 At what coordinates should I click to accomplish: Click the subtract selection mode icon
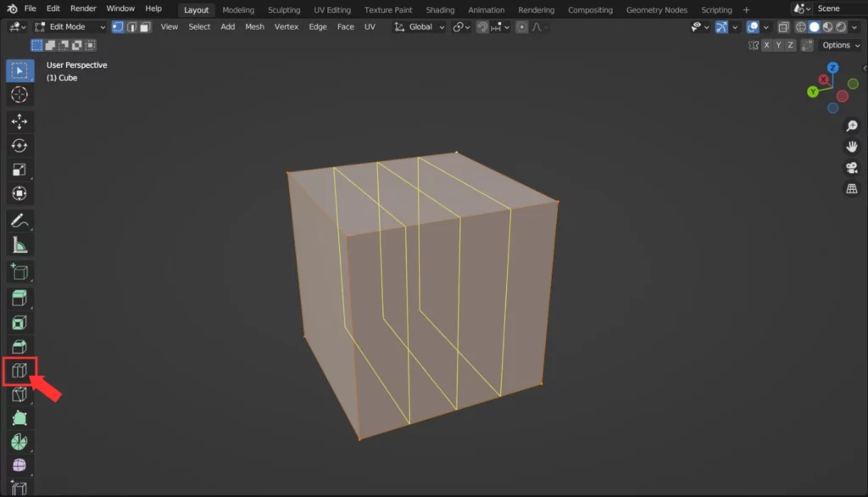tap(64, 46)
